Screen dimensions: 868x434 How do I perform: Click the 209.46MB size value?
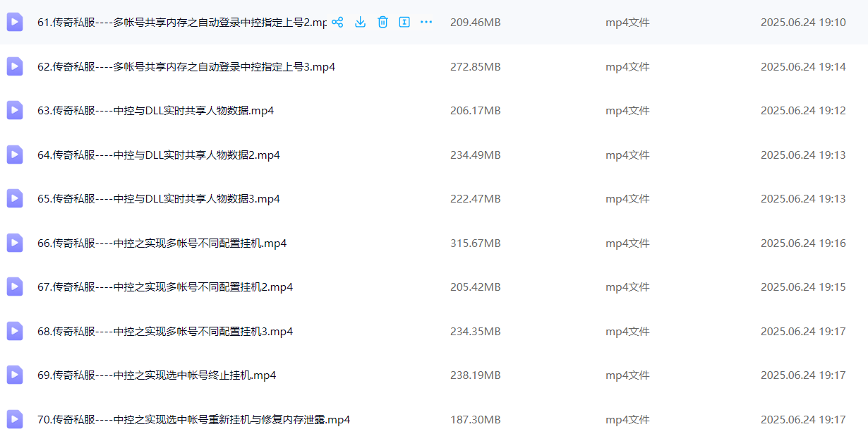click(x=476, y=23)
